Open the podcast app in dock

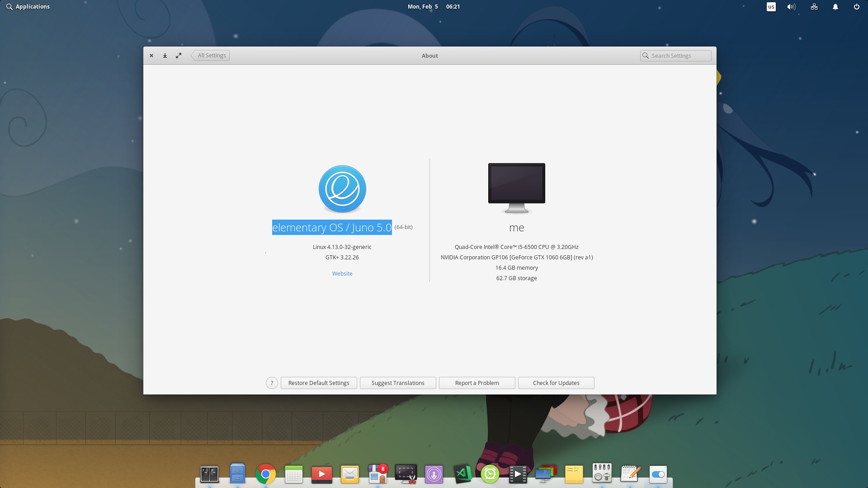pos(434,474)
